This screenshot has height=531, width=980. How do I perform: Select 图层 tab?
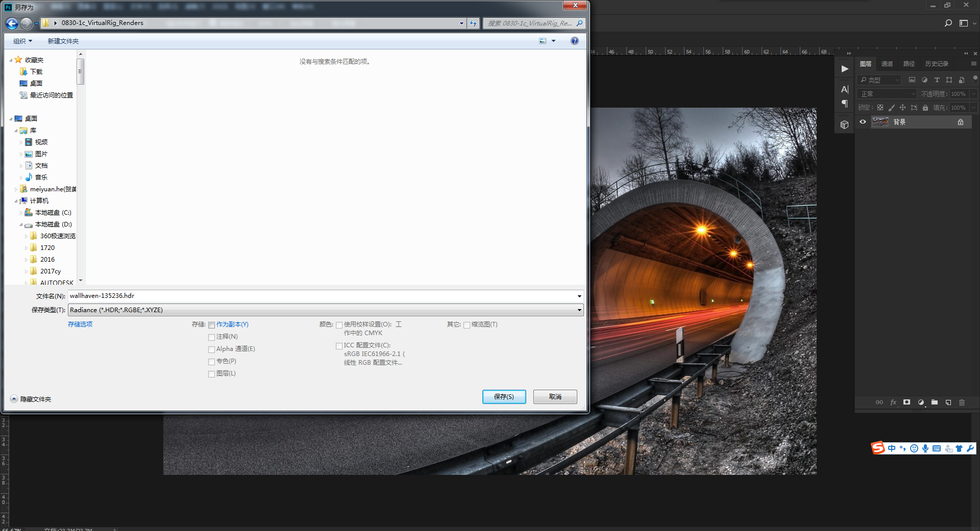click(866, 64)
